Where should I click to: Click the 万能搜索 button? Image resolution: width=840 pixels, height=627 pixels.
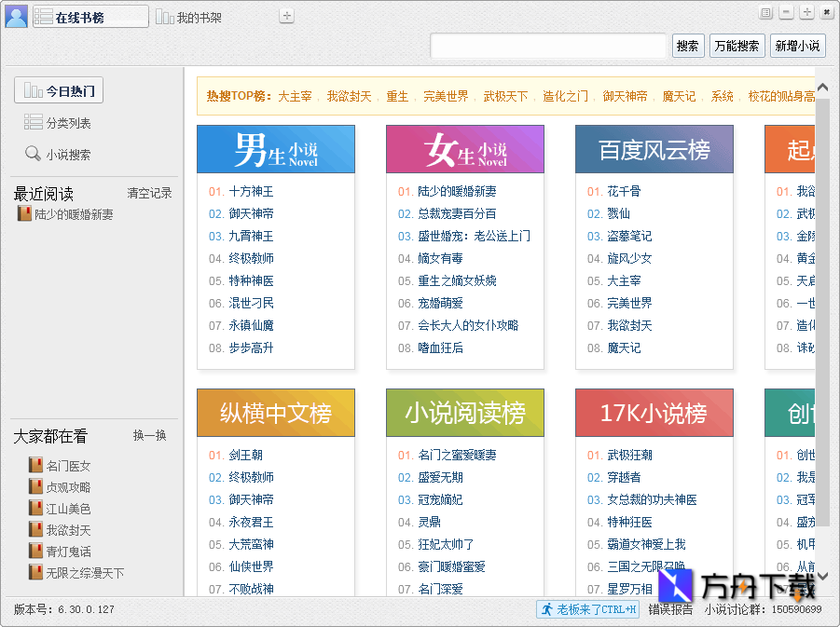coord(737,45)
